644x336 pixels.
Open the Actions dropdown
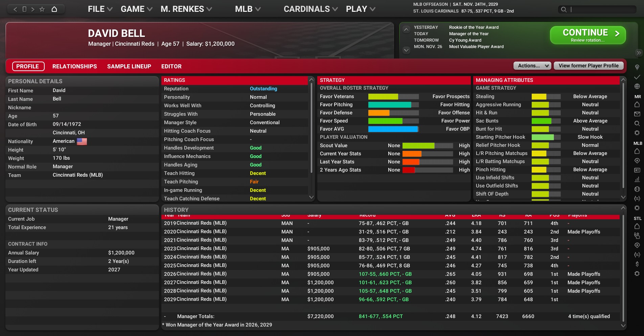point(532,66)
